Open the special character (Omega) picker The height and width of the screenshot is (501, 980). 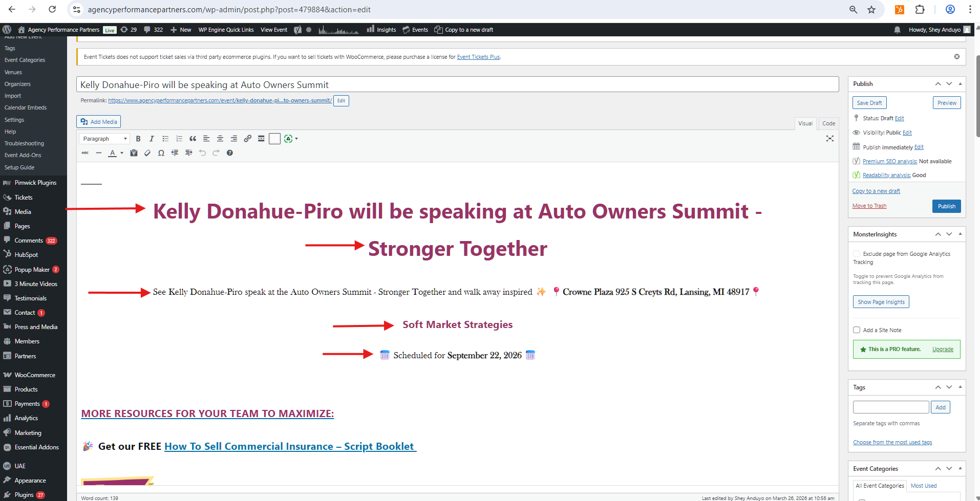[x=161, y=153]
